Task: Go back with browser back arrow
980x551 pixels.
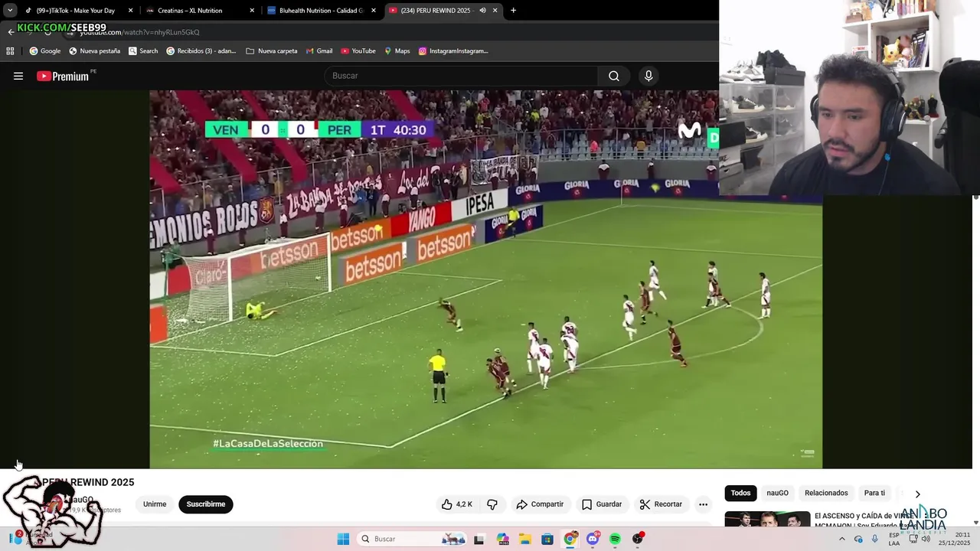Action: point(11,32)
